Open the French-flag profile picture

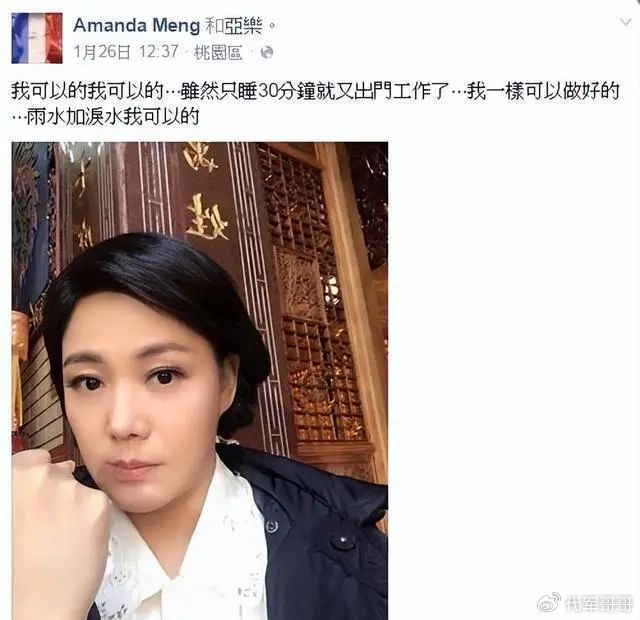(37, 38)
